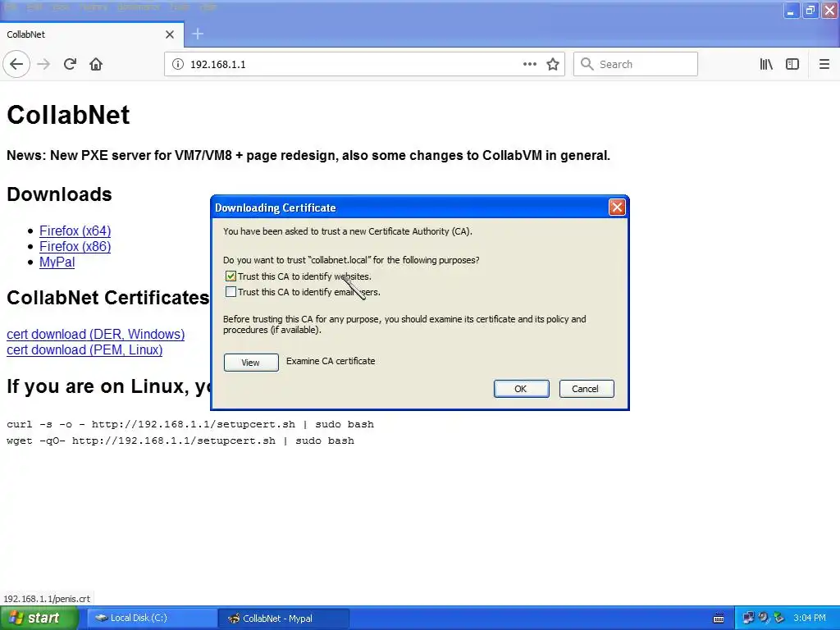Screen dimensions: 840x630
Task: Click the Safely Remove Hardware tray icon
Action: click(779, 619)
